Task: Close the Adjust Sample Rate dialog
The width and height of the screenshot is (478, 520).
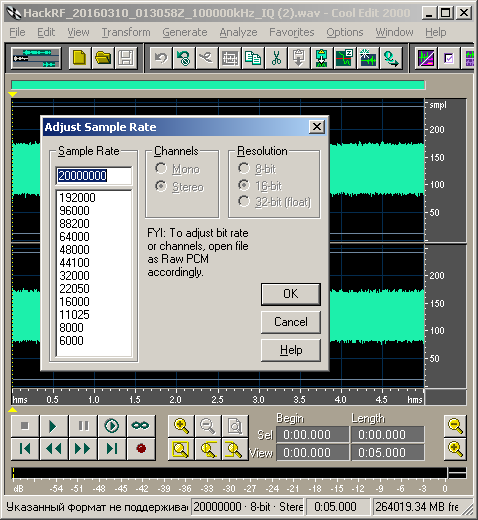Action: [317, 127]
